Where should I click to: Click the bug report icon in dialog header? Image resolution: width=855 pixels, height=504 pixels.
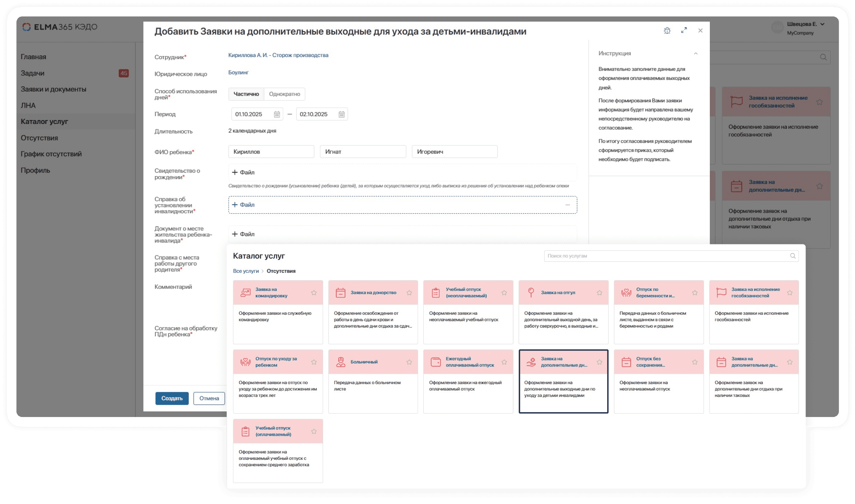coord(667,31)
